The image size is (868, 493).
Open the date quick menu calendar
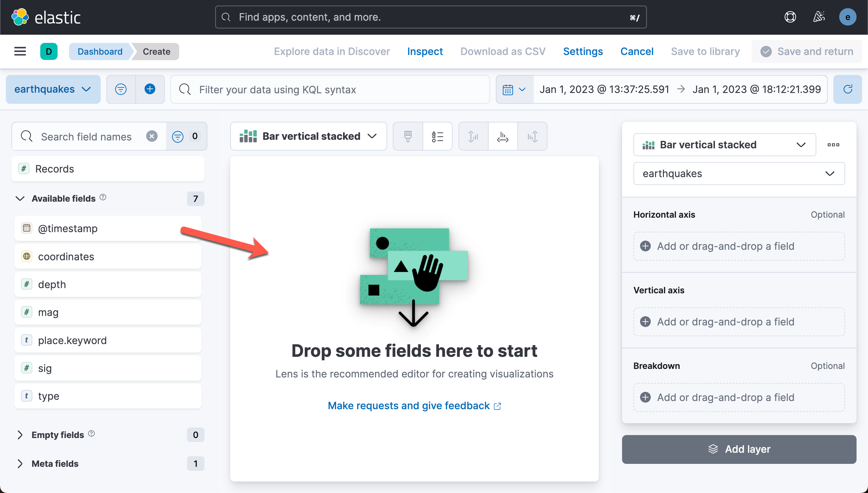click(x=514, y=89)
